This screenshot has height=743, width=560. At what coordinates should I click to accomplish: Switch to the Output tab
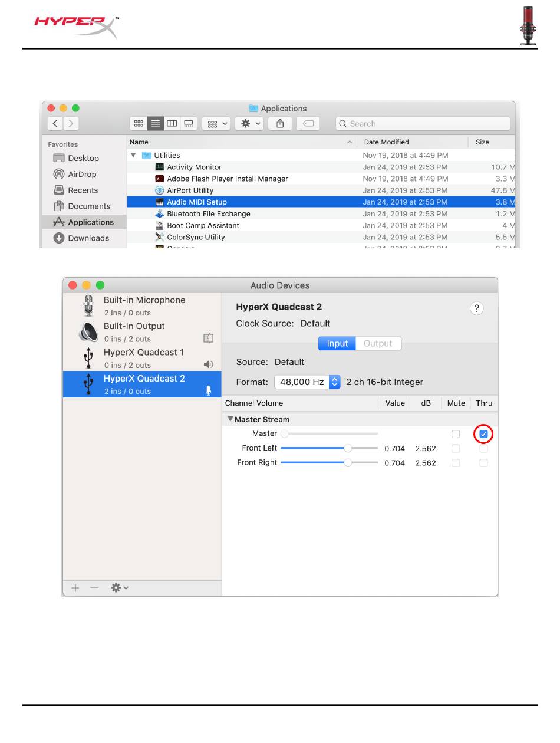tap(378, 343)
